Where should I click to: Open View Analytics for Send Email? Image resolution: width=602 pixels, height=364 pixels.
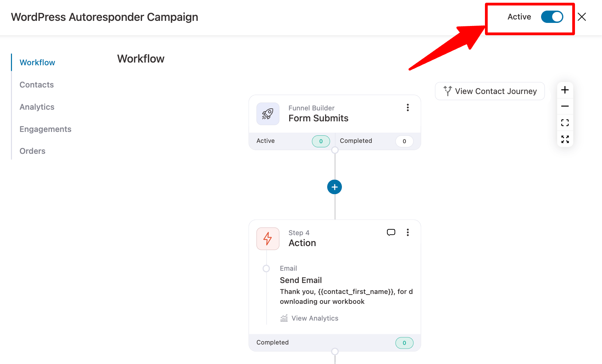(x=309, y=318)
